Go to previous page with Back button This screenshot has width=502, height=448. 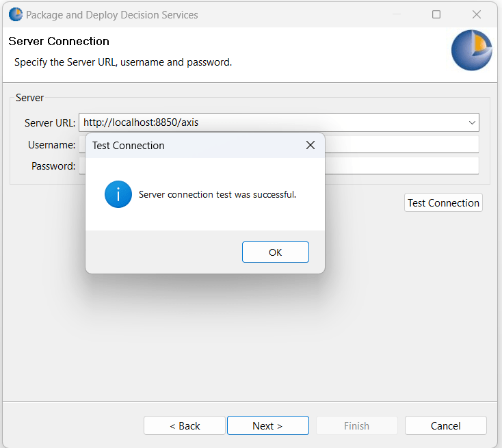coord(185,425)
